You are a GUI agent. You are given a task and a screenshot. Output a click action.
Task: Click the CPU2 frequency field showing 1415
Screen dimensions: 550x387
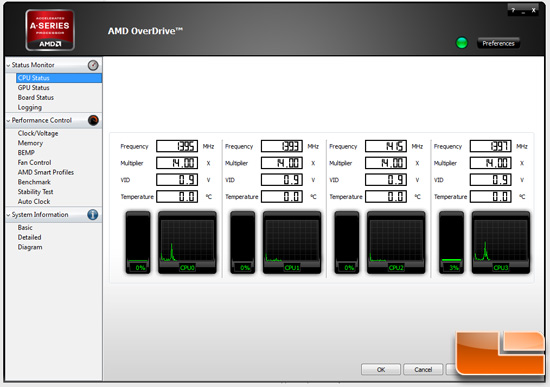[386, 146]
